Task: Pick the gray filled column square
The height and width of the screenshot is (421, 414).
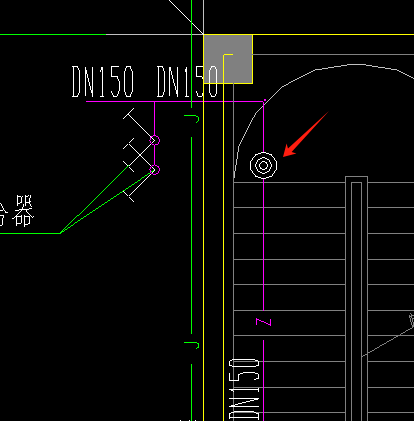Action: click(228, 59)
